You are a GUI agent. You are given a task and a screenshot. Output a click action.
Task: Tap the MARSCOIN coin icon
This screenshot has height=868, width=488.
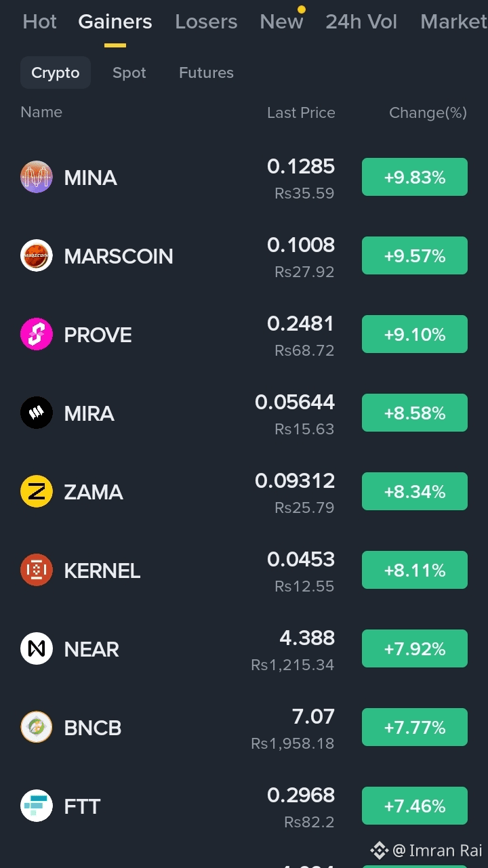coord(37,255)
